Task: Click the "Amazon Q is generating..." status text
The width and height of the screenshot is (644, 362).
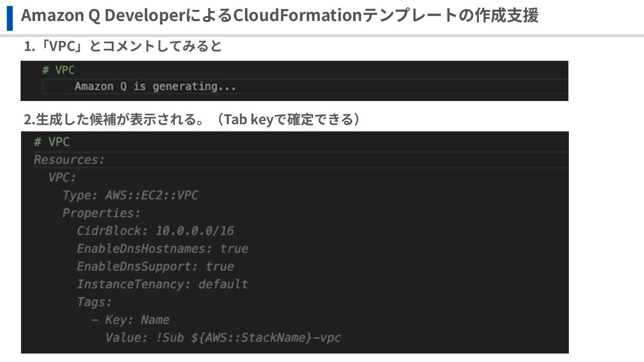Action: click(x=155, y=86)
